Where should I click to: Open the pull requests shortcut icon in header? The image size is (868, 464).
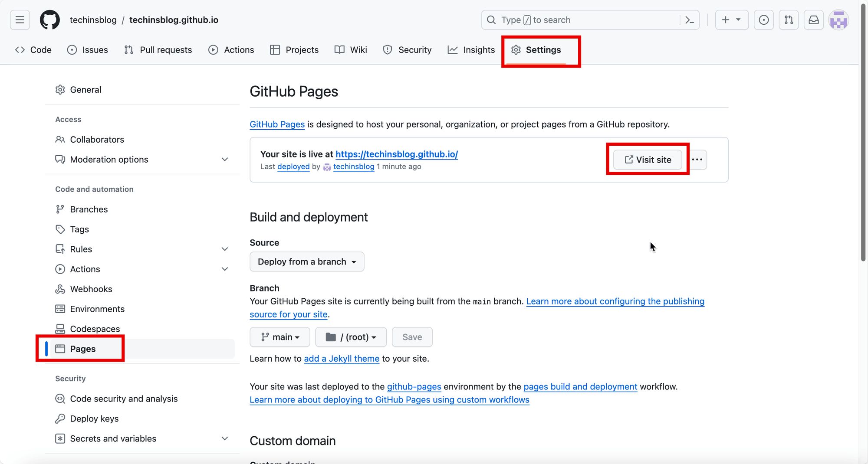pyautogui.click(x=789, y=20)
